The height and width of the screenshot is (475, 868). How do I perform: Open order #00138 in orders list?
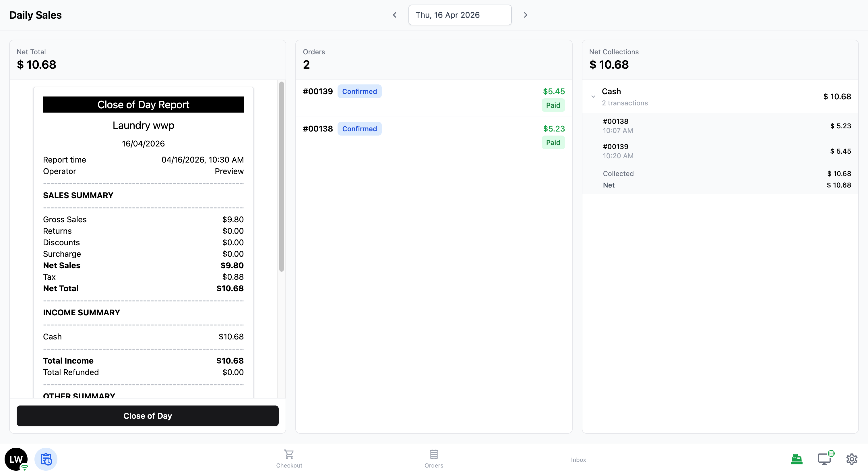[433, 136]
